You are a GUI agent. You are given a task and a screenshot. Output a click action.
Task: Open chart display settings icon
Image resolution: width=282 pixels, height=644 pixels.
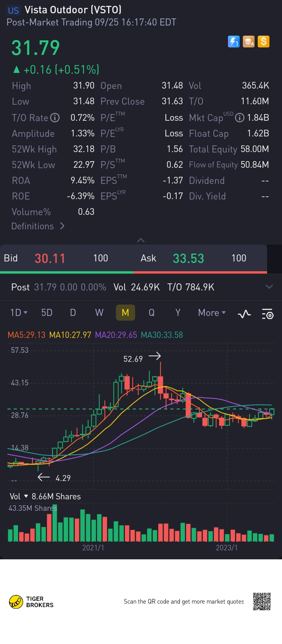tap(268, 314)
